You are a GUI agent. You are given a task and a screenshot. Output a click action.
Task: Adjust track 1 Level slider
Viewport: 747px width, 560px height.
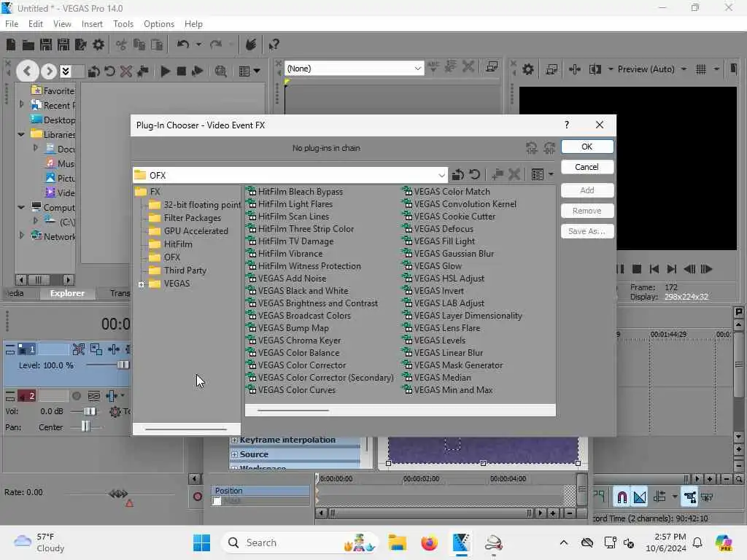(x=123, y=365)
